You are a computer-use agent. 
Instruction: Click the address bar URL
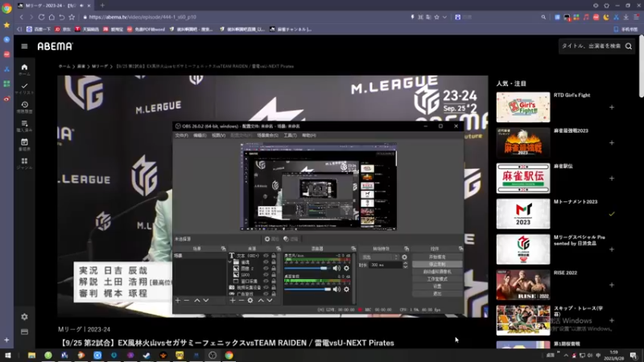[x=142, y=17]
